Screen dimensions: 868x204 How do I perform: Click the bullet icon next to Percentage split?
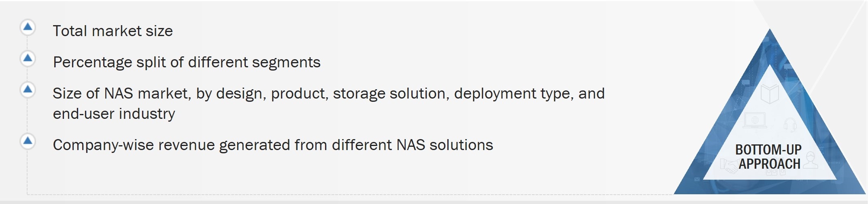[x=28, y=58]
